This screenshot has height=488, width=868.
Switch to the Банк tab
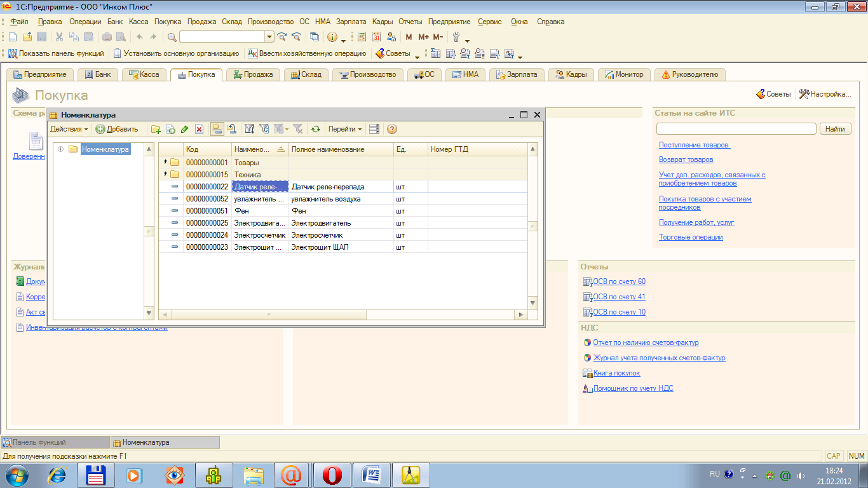click(x=97, y=74)
